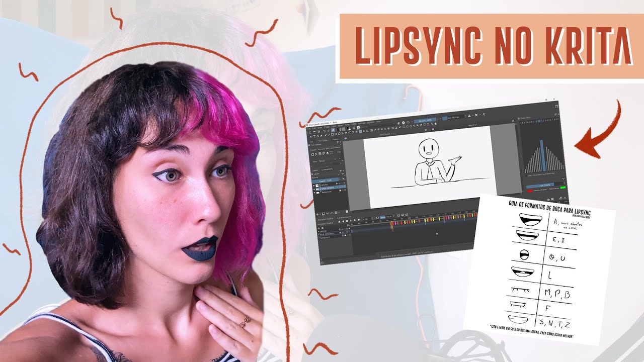Open the Compositions tab
The width and height of the screenshot is (644, 362).
click(327, 169)
